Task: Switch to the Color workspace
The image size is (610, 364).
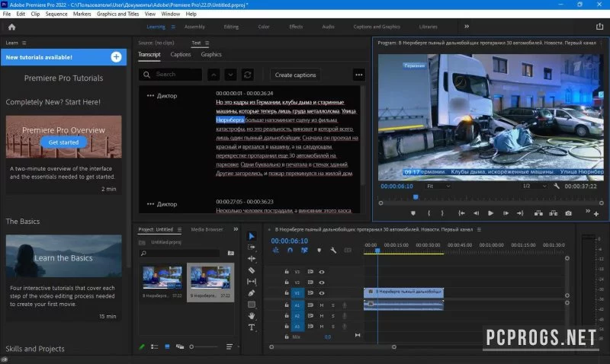Action: pyautogui.click(x=264, y=27)
